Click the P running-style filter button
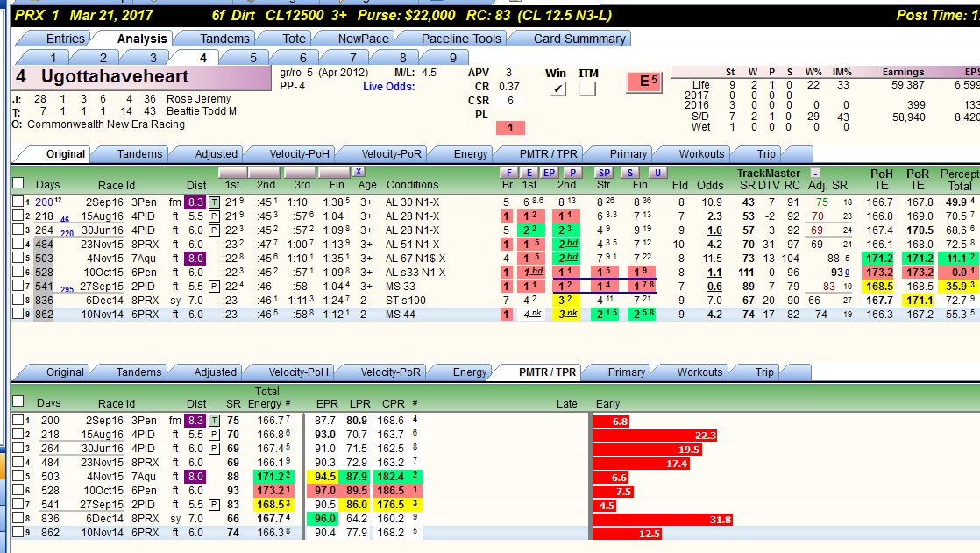The width and height of the screenshot is (980, 553). coord(572,173)
